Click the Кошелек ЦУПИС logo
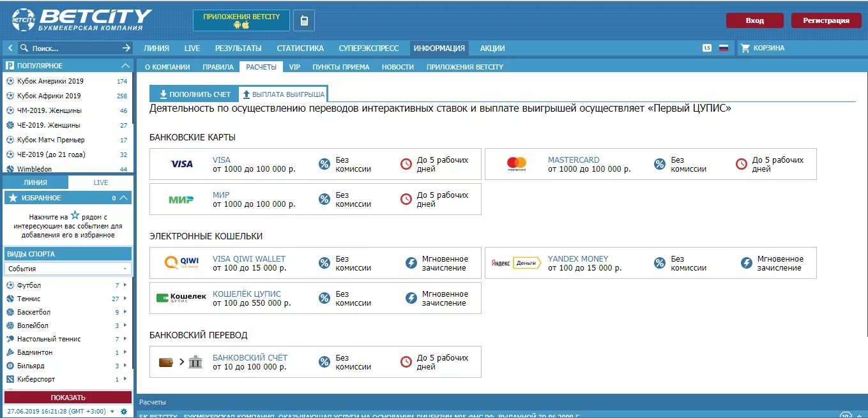This screenshot has width=868, height=418. [x=181, y=297]
